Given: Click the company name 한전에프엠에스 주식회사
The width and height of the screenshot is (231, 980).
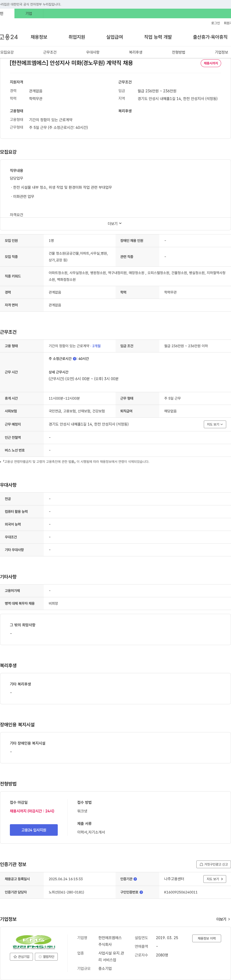Looking at the screenshot, I should 110,941.
